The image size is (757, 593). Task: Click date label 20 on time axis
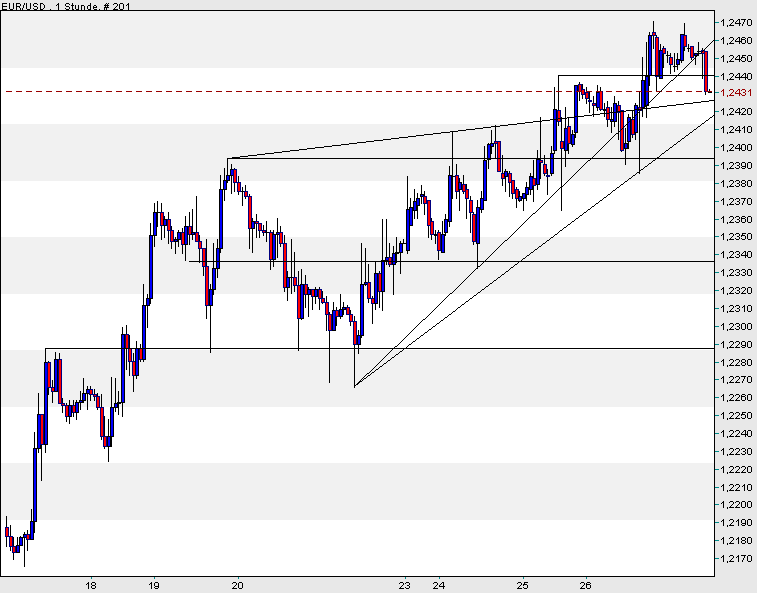pos(239,585)
